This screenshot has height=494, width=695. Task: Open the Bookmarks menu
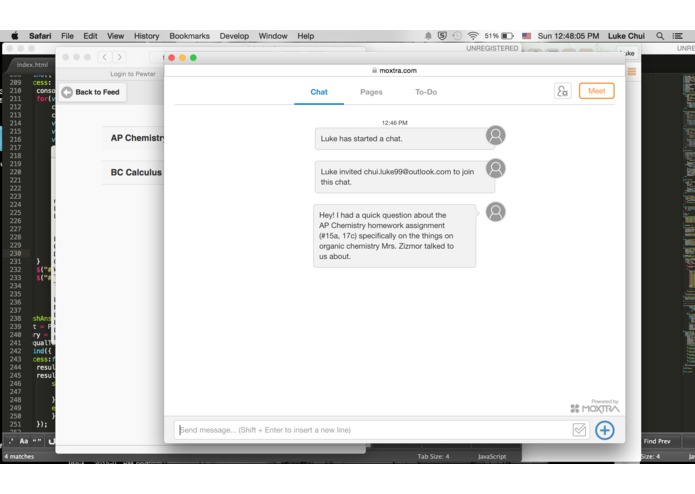pos(189,36)
